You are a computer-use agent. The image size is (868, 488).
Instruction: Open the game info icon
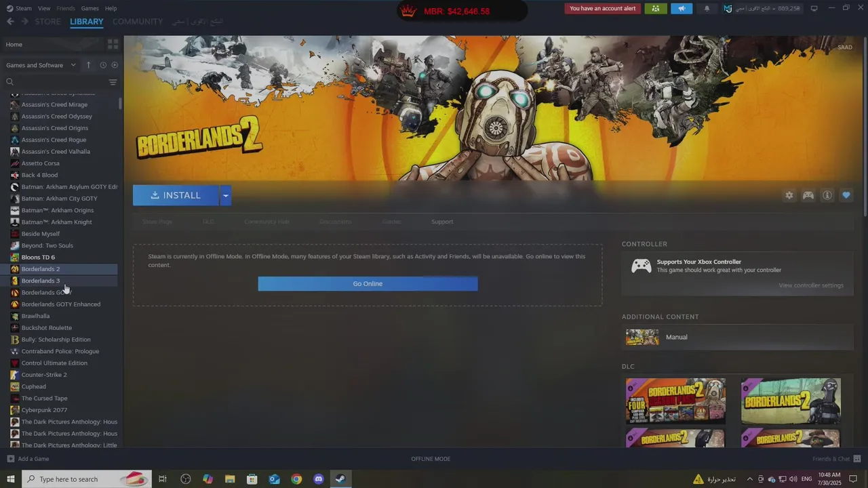pyautogui.click(x=827, y=195)
